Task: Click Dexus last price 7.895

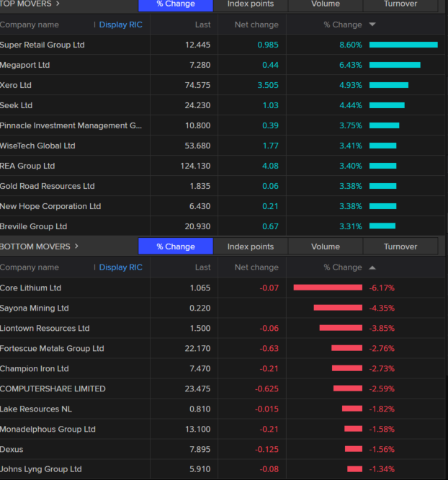Action: pyautogui.click(x=200, y=450)
